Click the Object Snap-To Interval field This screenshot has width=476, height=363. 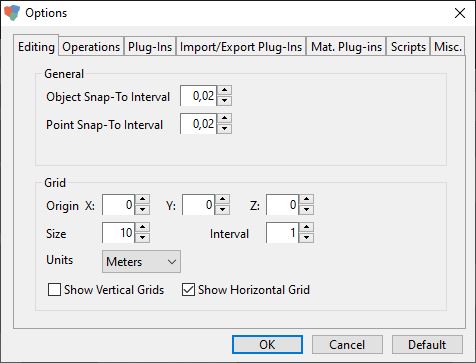tap(199, 96)
